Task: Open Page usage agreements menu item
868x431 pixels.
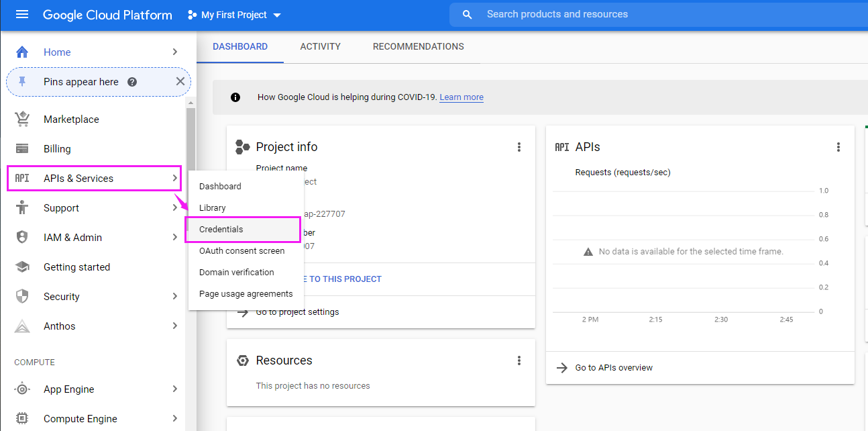Action: click(246, 294)
